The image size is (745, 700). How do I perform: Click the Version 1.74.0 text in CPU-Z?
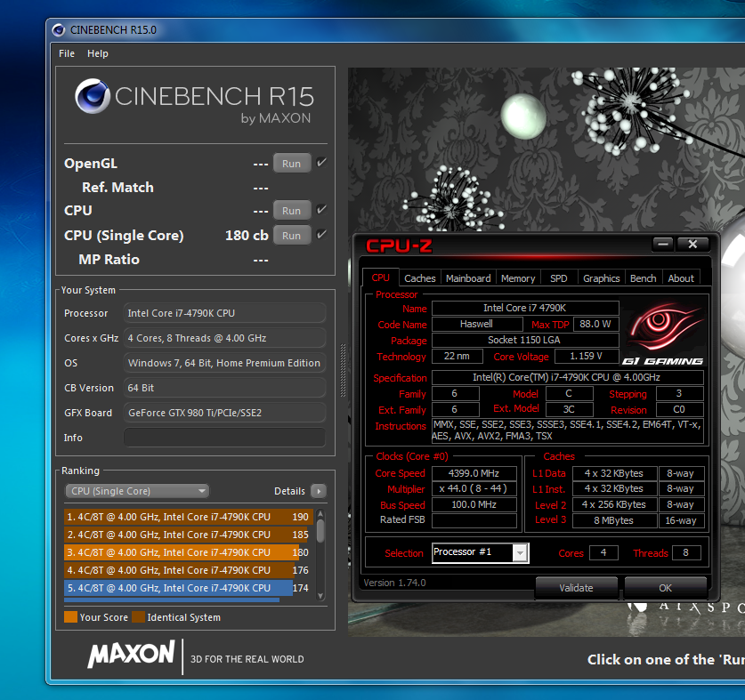coord(394,583)
